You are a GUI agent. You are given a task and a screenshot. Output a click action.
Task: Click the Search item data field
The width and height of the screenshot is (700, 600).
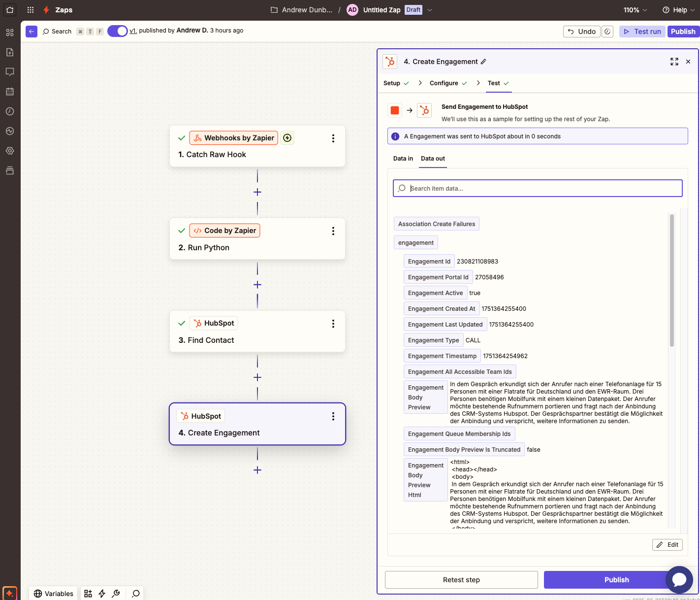538,188
